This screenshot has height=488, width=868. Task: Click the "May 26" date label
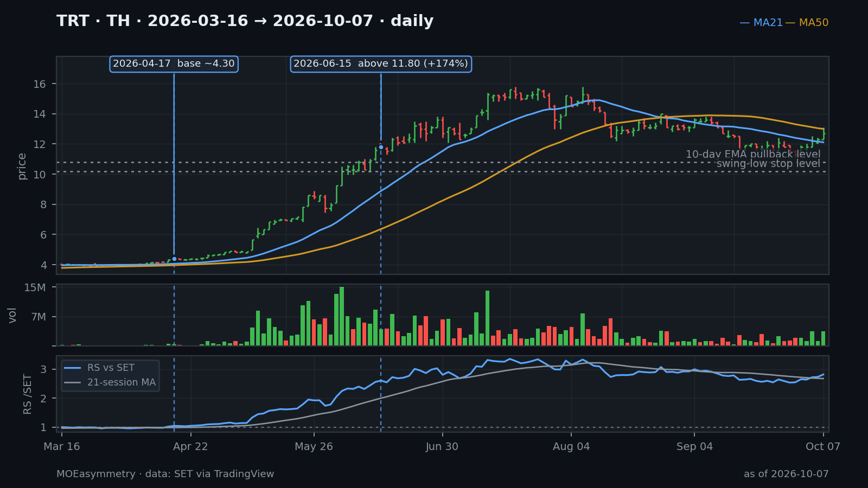(x=314, y=446)
